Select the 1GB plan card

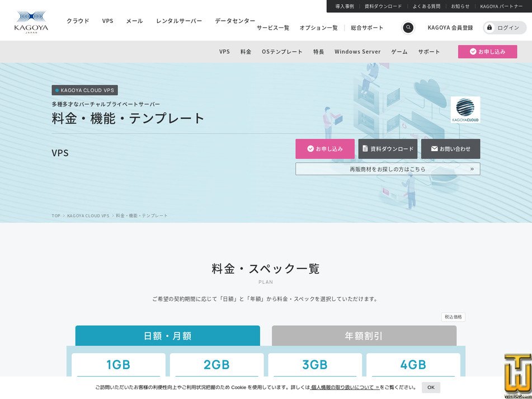[119, 365]
